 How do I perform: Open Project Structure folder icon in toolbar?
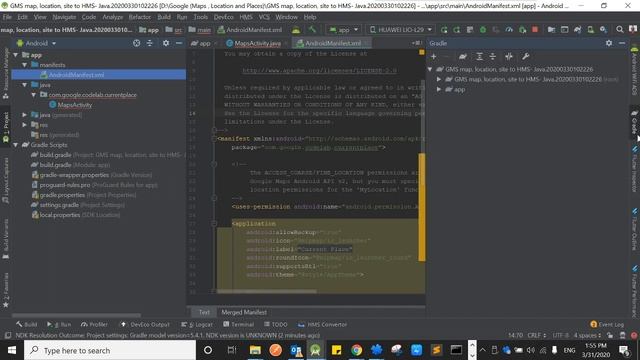point(551,30)
